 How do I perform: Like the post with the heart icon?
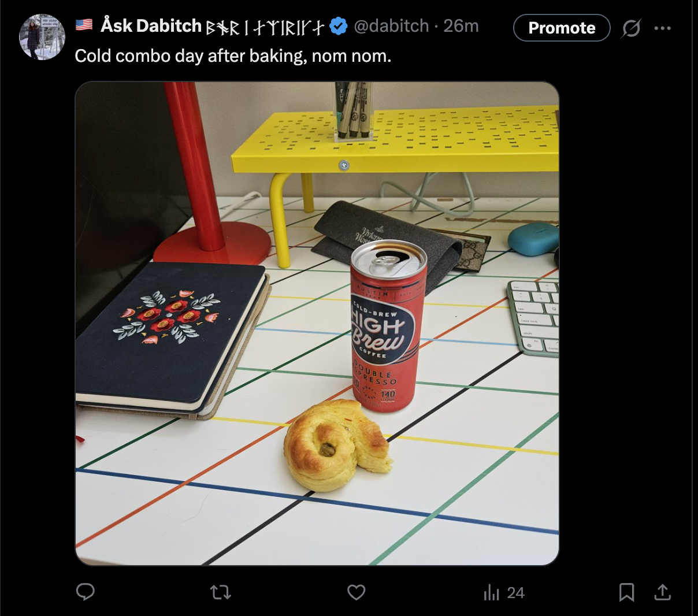(356, 592)
